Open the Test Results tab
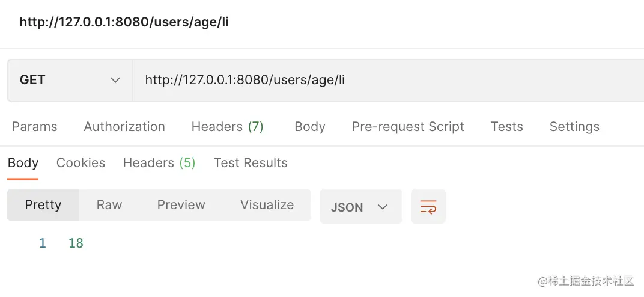The height and width of the screenshot is (297, 644). [x=251, y=163]
